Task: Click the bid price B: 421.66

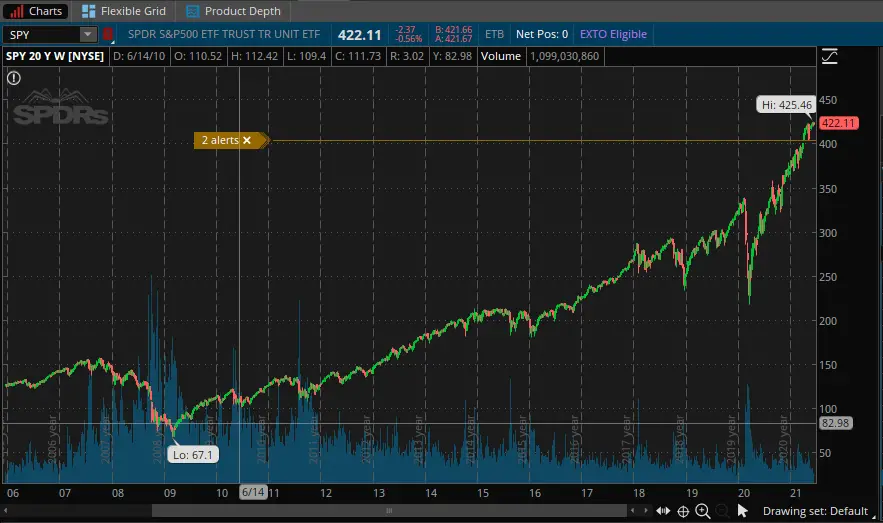Action: pos(453,30)
